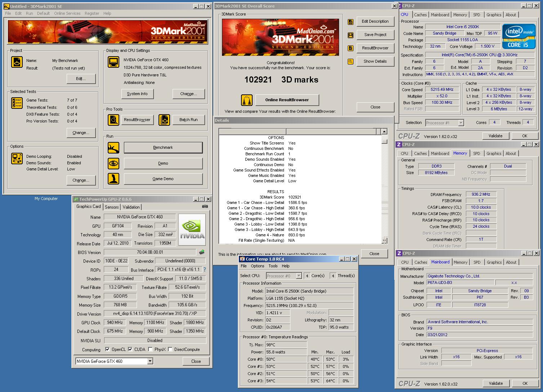Click the bus interface question mark in GPU-Z
Image resolution: width=543 pixels, height=392 pixels.
click(x=205, y=269)
